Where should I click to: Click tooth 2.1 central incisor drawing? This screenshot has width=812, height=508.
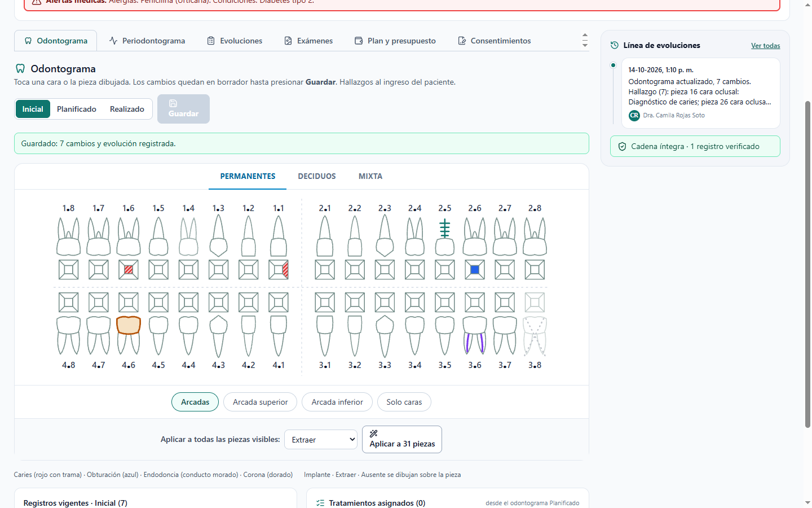[x=325, y=237]
